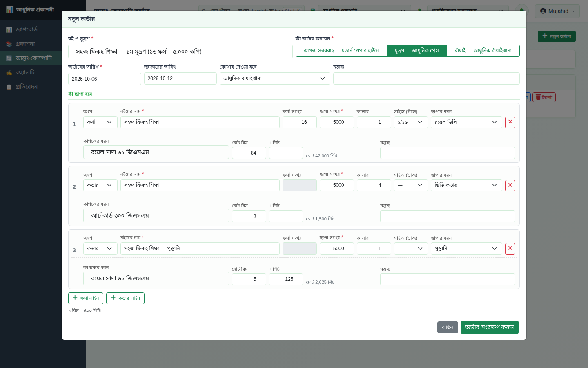Add a new ফর্মা লাইন
The image size is (588, 368).
[86, 298]
